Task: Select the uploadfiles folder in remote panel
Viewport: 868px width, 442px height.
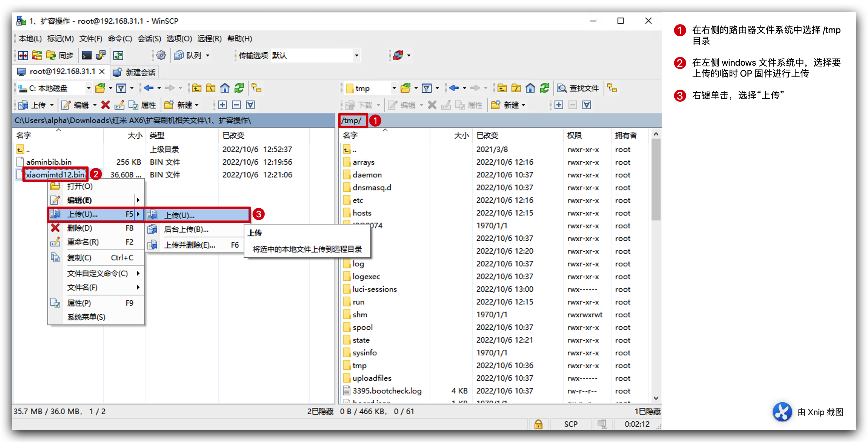Action: (x=372, y=378)
